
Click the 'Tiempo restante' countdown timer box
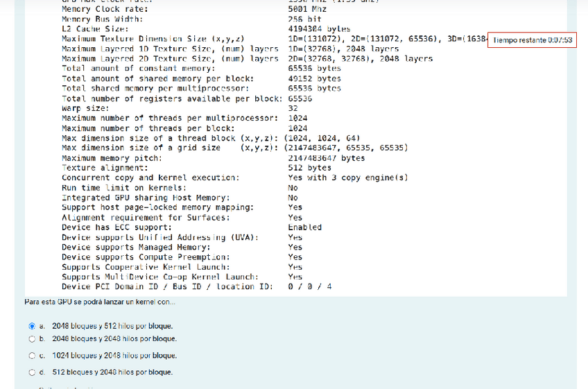pos(533,40)
